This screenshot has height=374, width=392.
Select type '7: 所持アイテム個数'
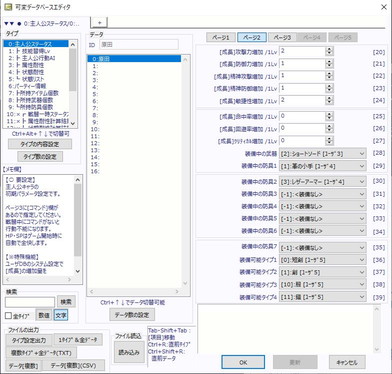(36, 93)
